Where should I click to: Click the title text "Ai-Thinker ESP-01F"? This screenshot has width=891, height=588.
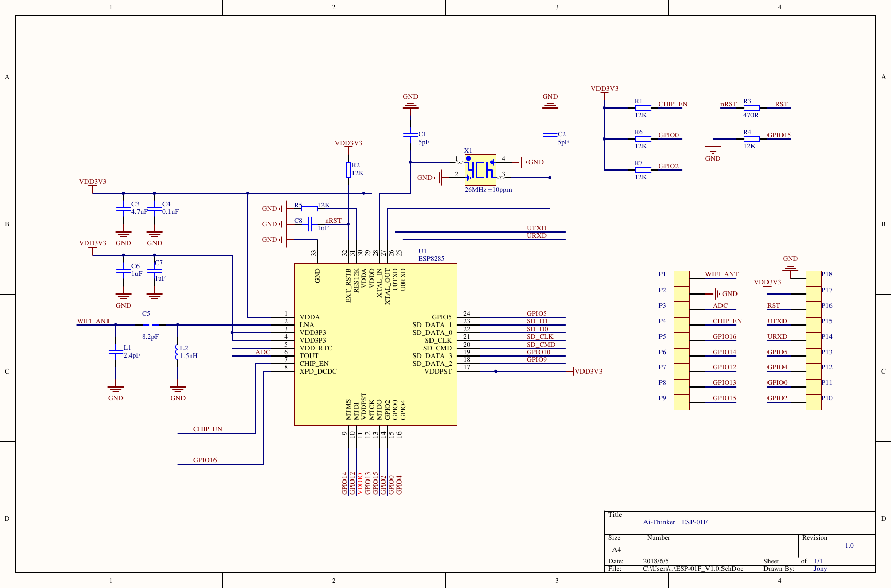pyautogui.click(x=675, y=522)
